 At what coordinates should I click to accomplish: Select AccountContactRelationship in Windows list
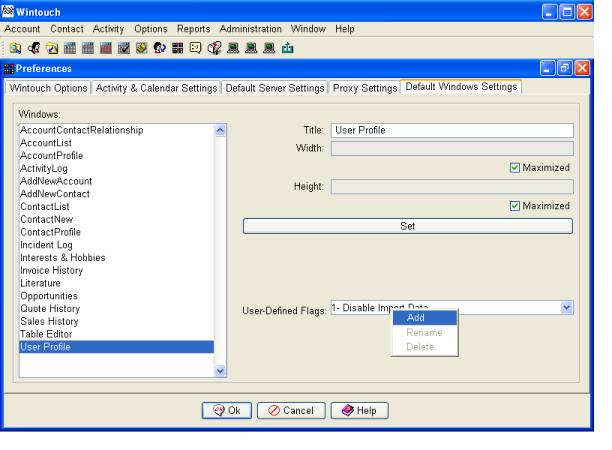[x=117, y=130]
